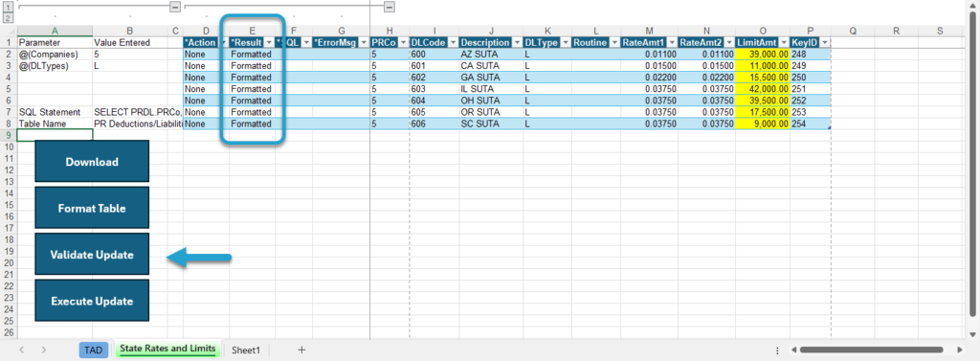
Task: Click the Value Entered header cell
Action: pyautogui.click(x=130, y=42)
